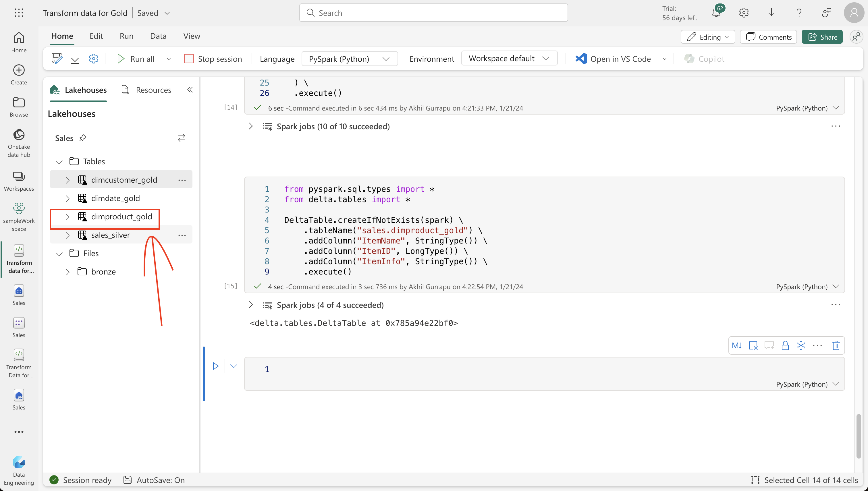Run the empty selected cell
This screenshot has height=491, width=868.
[215, 366]
